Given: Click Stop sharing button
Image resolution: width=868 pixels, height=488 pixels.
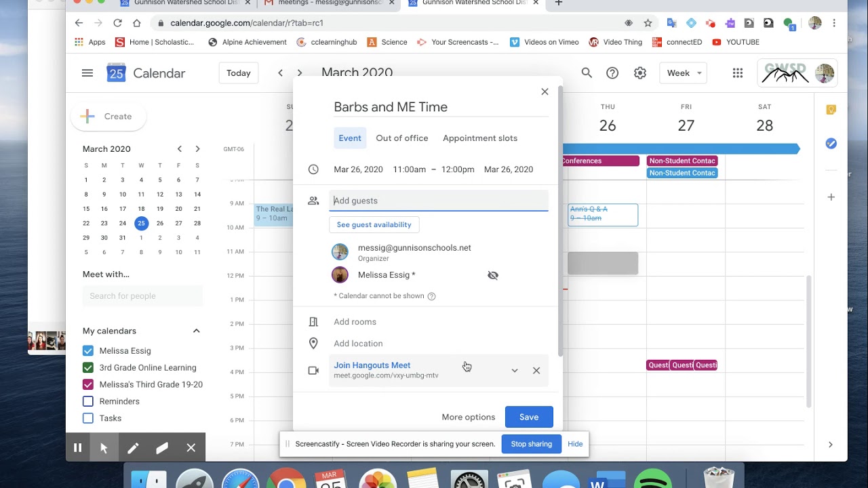Looking at the screenshot, I should 531,444.
